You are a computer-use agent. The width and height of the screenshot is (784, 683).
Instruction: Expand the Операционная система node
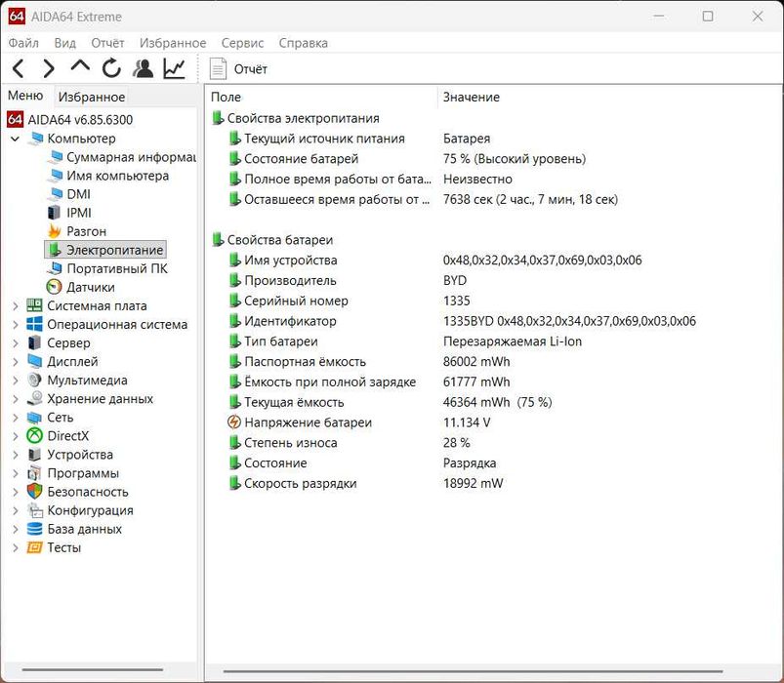point(15,325)
